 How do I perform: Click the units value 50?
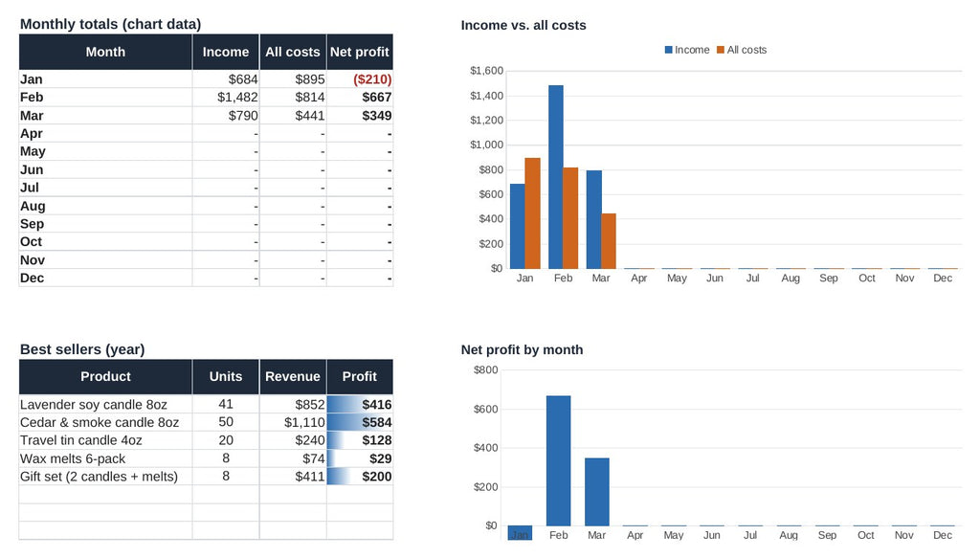click(x=226, y=422)
